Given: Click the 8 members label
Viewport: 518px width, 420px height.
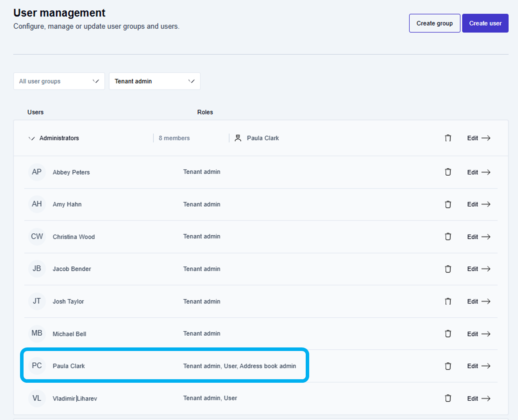Looking at the screenshot, I should pyautogui.click(x=174, y=138).
